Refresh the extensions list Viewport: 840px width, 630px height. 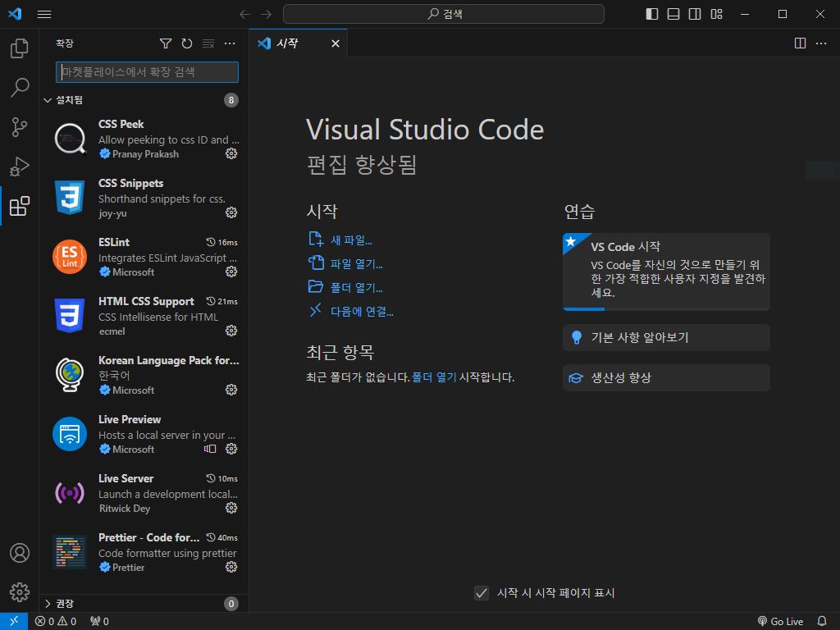[x=186, y=43]
